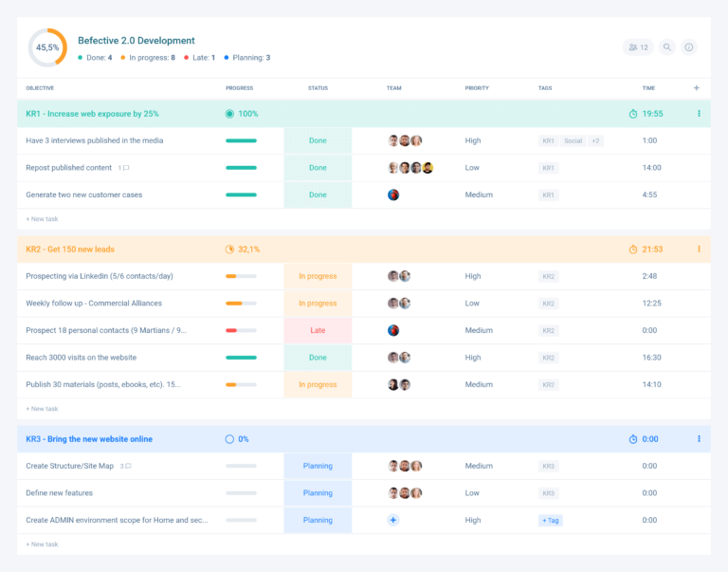Sort by the Priority column header

point(477,88)
